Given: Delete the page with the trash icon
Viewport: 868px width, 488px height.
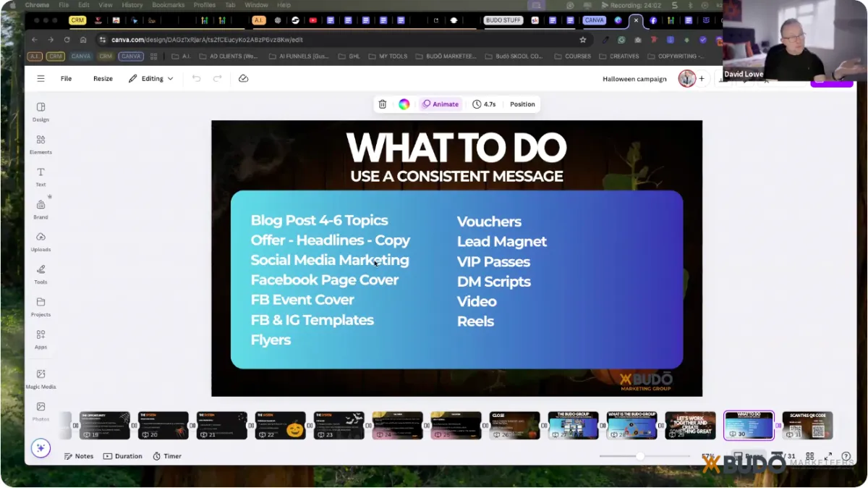Looking at the screenshot, I should click(x=383, y=104).
